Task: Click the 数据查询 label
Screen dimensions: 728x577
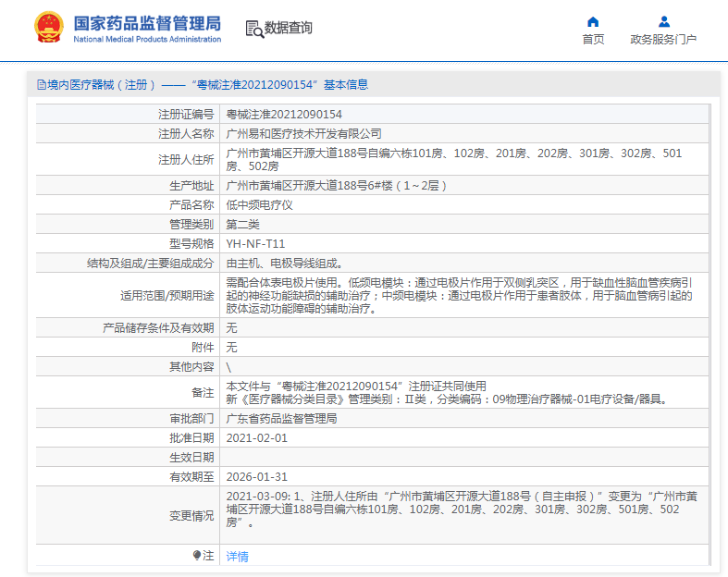Action: [289, 28]
